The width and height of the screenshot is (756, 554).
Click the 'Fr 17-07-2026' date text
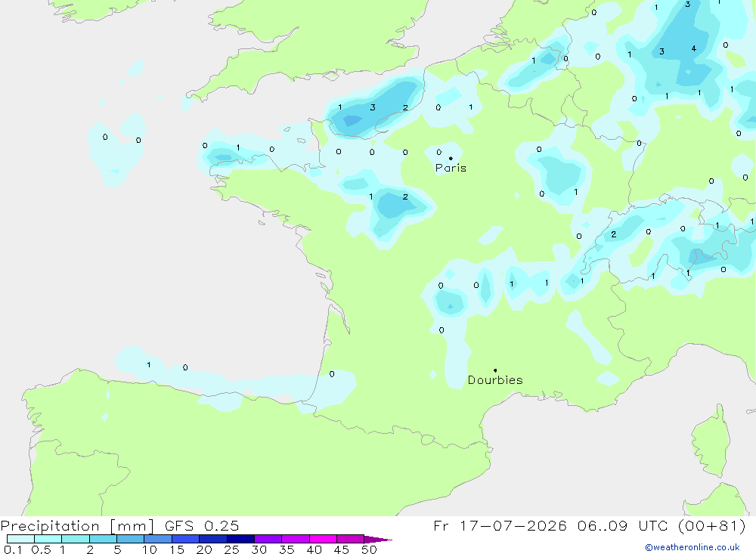(500, 525)
